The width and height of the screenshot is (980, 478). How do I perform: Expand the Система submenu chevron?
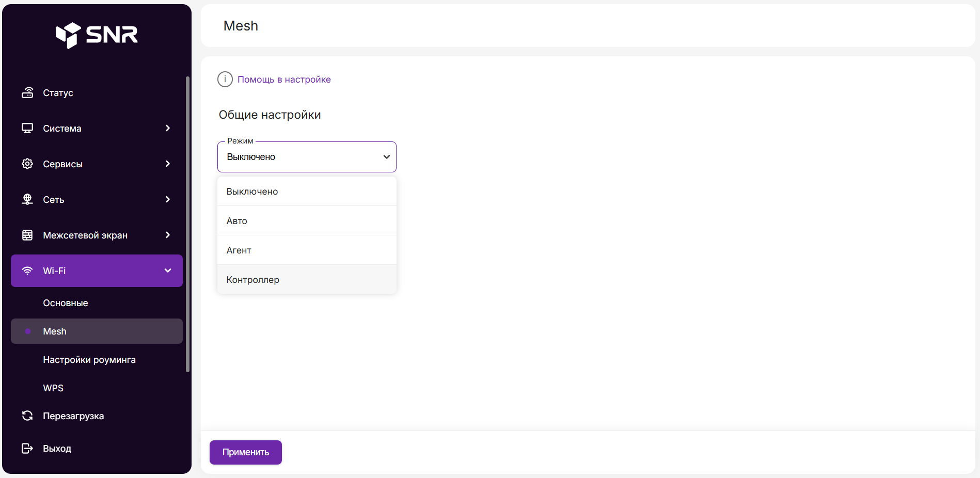[167, 129]
